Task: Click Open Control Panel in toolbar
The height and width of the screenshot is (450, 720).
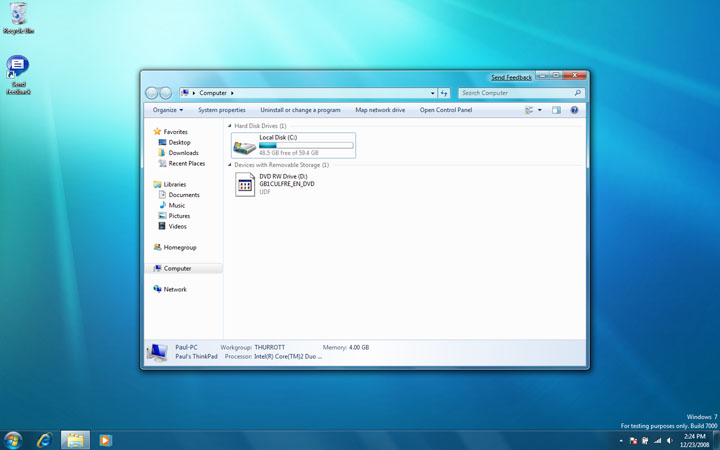Action: (446, 110)
